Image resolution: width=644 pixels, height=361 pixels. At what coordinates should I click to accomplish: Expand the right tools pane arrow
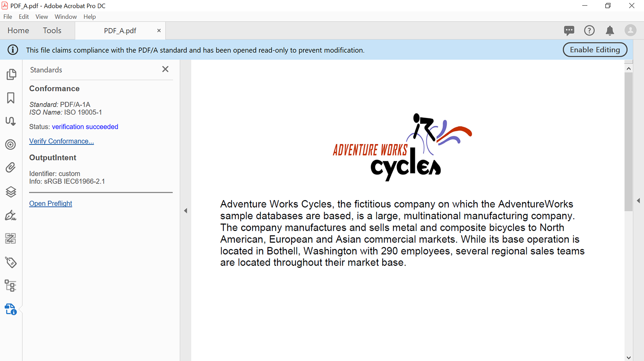pos(638,201)
